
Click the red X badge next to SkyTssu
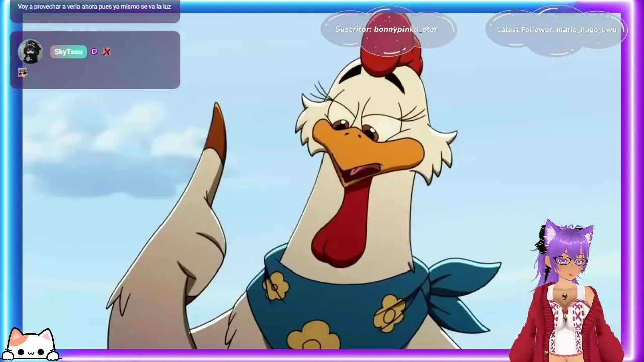point(107,52)
